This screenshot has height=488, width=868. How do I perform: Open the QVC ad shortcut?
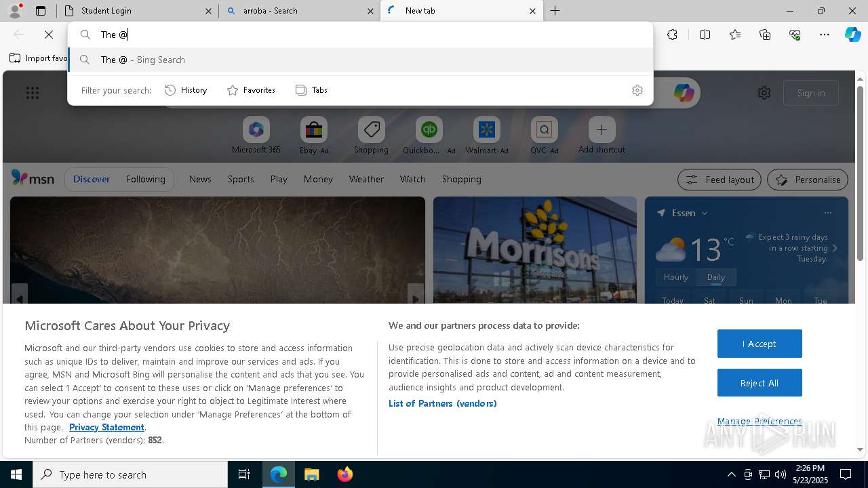click(x=544, y=136)
